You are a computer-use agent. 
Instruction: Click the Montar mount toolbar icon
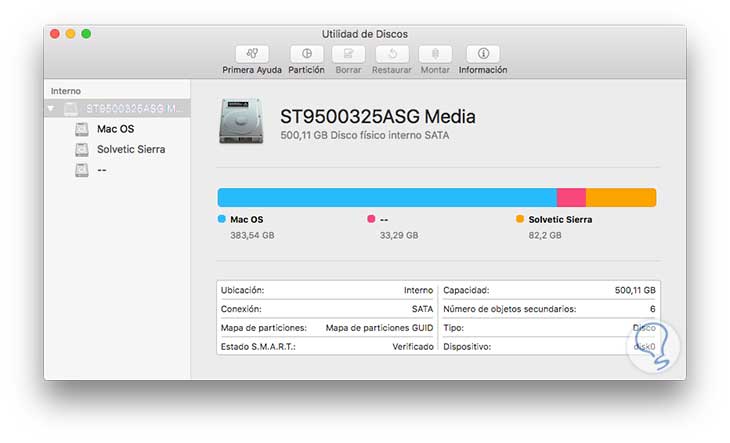point(434,54)
